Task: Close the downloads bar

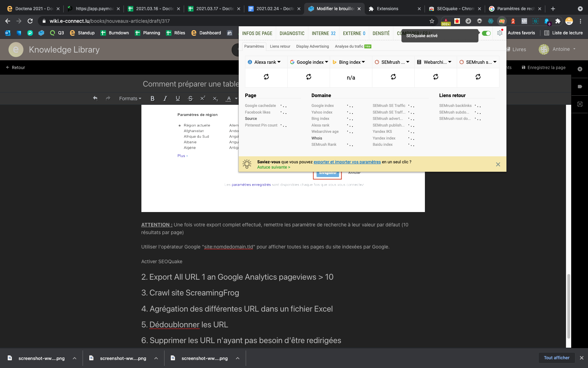Action: point(582,358)
